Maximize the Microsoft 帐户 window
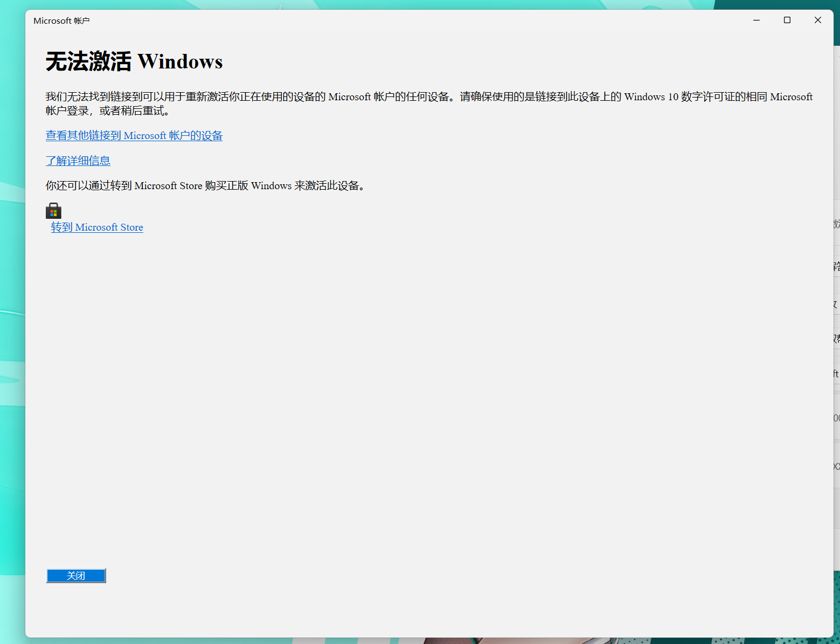 pyautogui.click(x=787, y=20)
